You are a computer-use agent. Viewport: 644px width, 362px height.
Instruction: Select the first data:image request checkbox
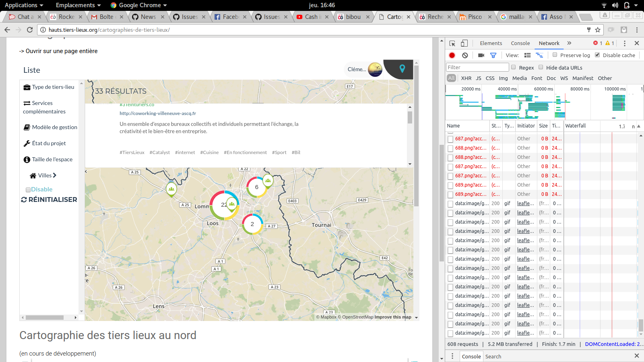point(450,204)
